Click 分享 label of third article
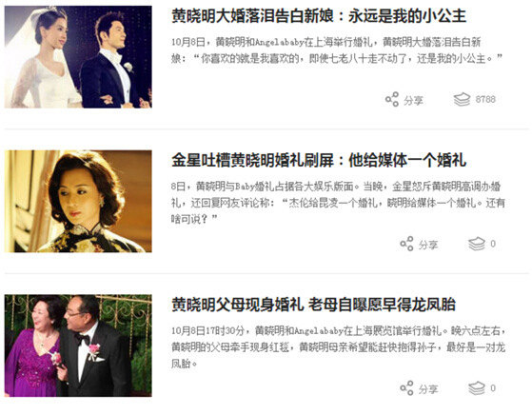 point(428,389)
